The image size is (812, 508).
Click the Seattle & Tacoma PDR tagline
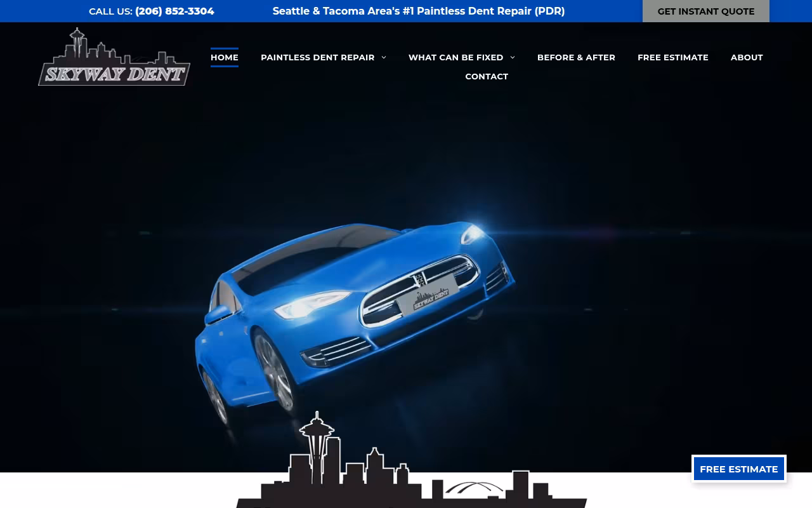pyautogui.click(x=419, y=11)
